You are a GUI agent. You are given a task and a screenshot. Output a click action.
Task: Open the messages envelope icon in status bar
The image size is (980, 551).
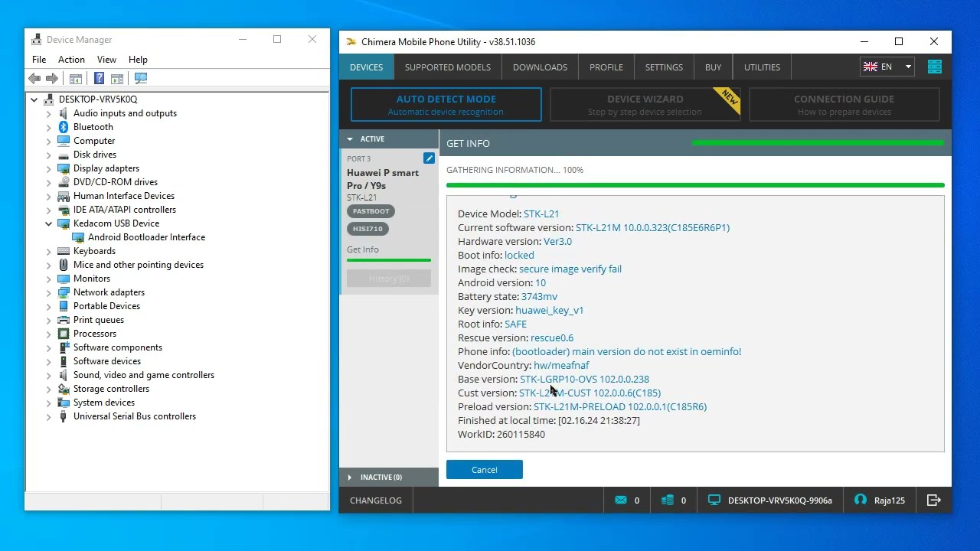(x=621, y=500)
